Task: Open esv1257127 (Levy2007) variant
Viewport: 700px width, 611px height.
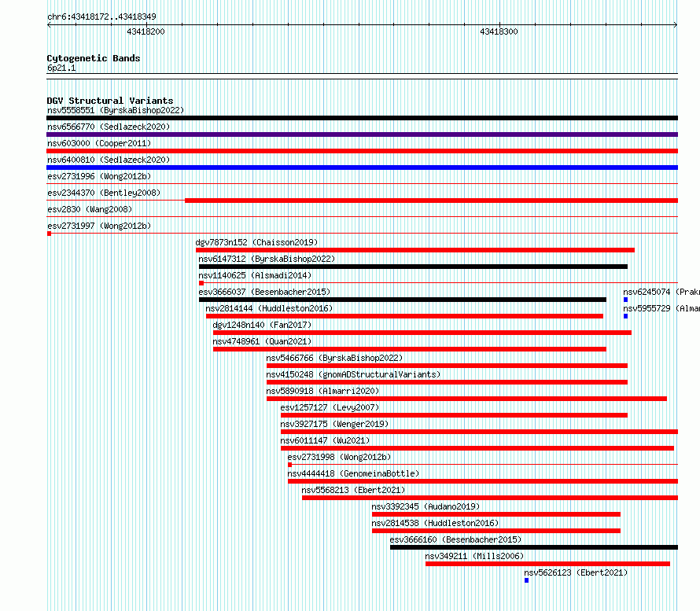Action: (x=330, y=407)
